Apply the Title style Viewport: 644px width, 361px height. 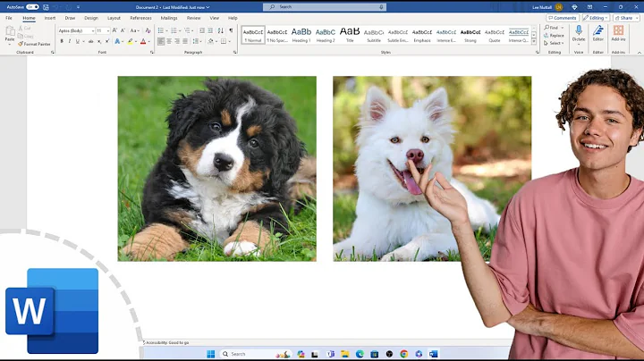[x=350, y=35]
